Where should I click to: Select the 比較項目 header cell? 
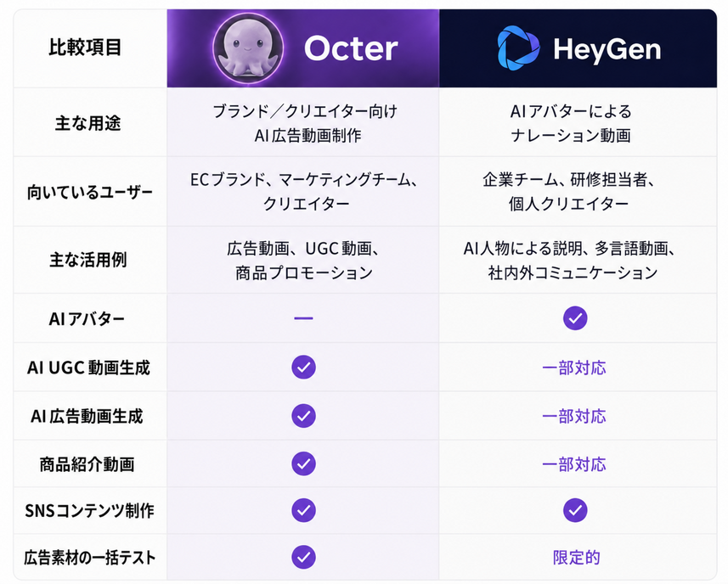pyautogui.click(x=90, y=48)
